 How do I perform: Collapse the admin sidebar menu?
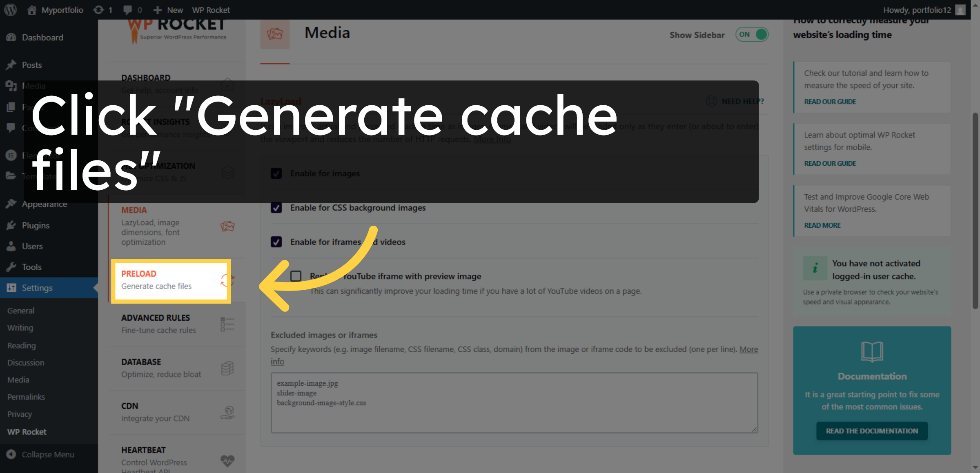click(48, 454)
